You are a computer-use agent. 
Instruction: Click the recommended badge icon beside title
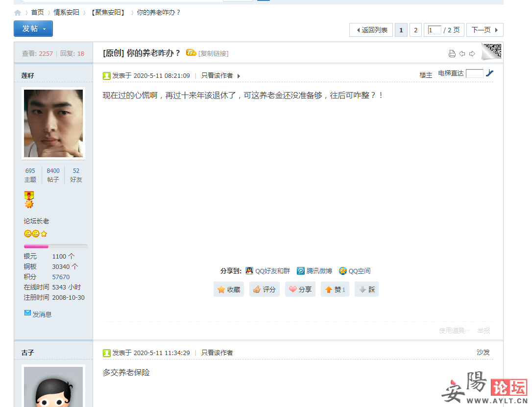pyautogui.click(x=191, y=52)
